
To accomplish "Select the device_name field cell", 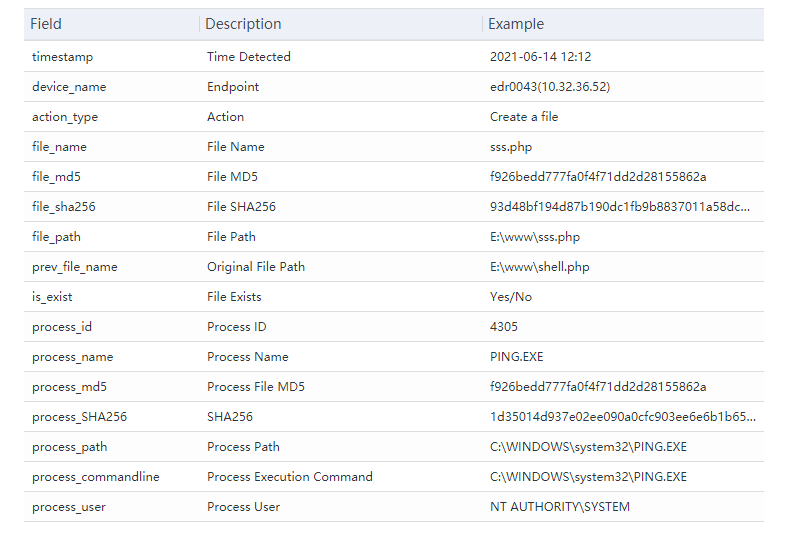I will click(x=68, y=87).
